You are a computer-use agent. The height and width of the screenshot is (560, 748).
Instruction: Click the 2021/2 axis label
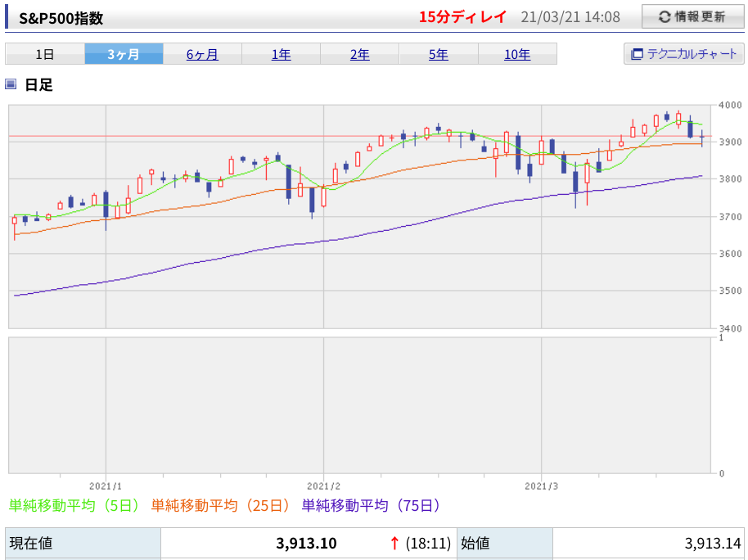323,486
